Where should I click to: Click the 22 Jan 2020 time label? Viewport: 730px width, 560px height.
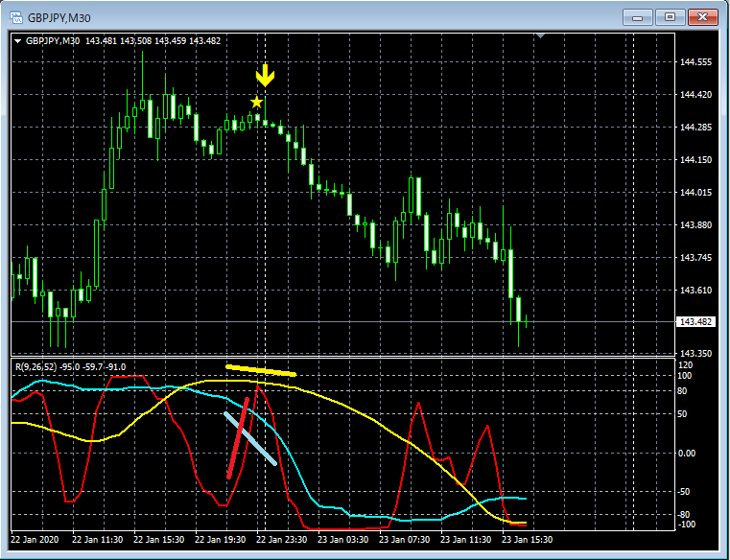click(35, 540)
